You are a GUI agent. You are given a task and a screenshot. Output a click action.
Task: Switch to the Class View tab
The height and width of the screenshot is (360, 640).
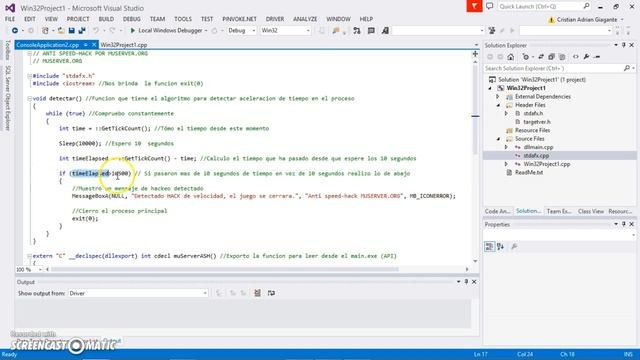591,211
